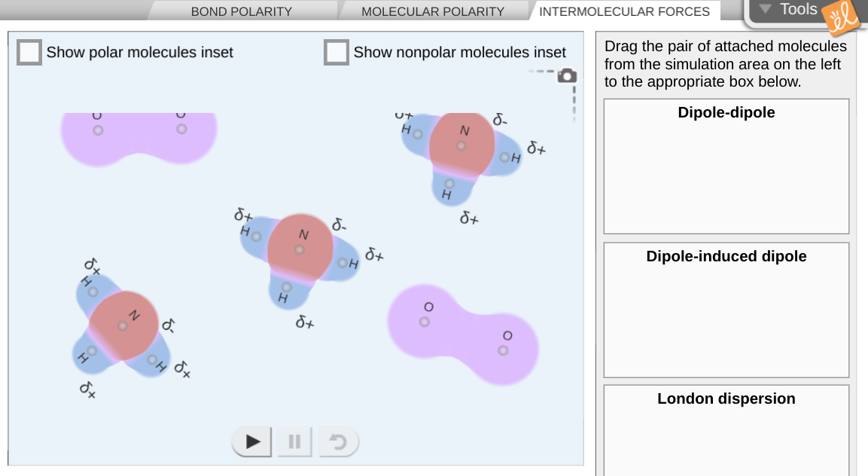Screen dimensions: 868x476
Task: Click the el logo icon
Action: [840, 17]
